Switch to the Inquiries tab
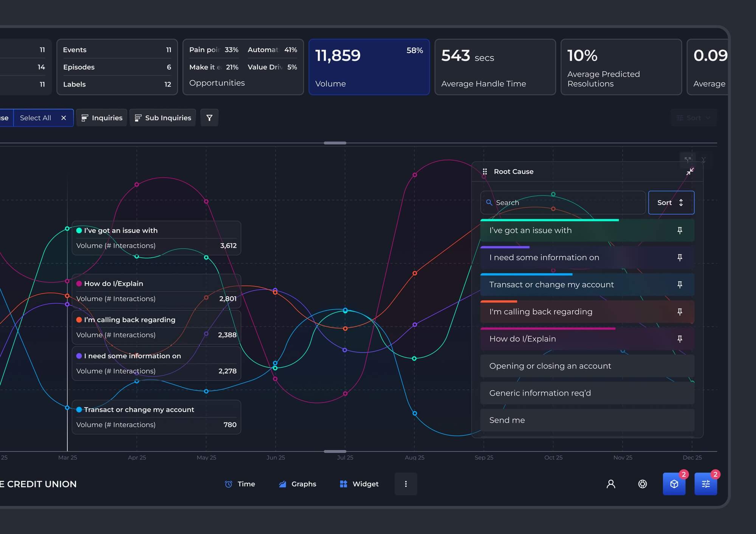756x534 pixels. point(102,118)
